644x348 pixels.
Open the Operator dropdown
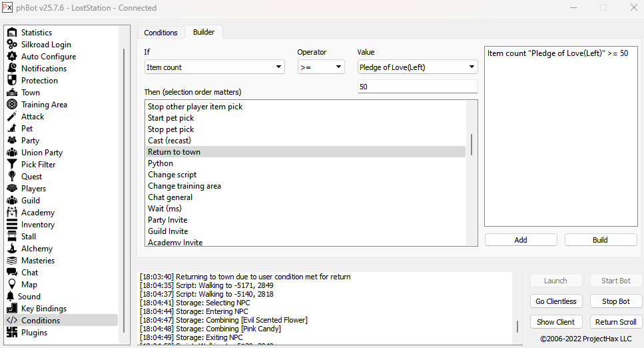(320, 67)
